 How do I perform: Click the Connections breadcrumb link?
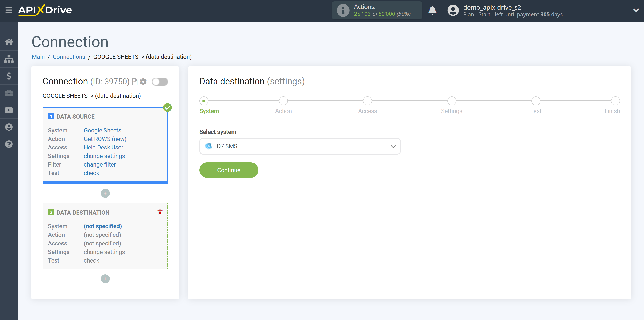pos(69,57)
